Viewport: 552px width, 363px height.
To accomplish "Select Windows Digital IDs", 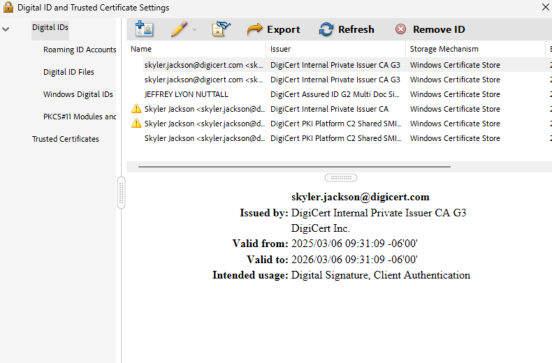I will click(x=78, y=94).
